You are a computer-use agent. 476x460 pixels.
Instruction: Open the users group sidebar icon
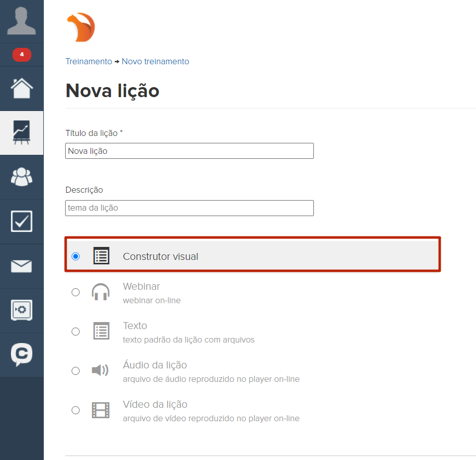pos(21,177)
